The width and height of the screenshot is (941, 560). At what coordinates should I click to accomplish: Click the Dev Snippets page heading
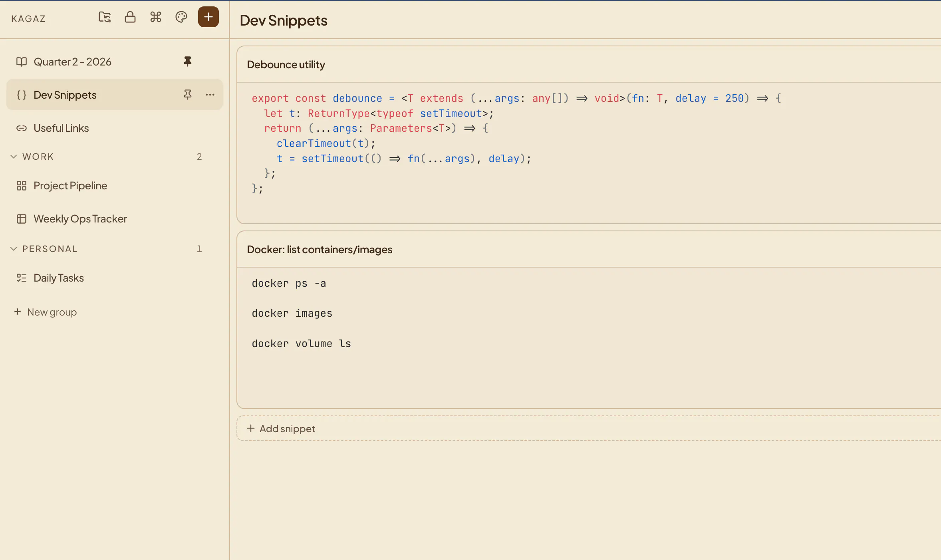click(284, 20)
